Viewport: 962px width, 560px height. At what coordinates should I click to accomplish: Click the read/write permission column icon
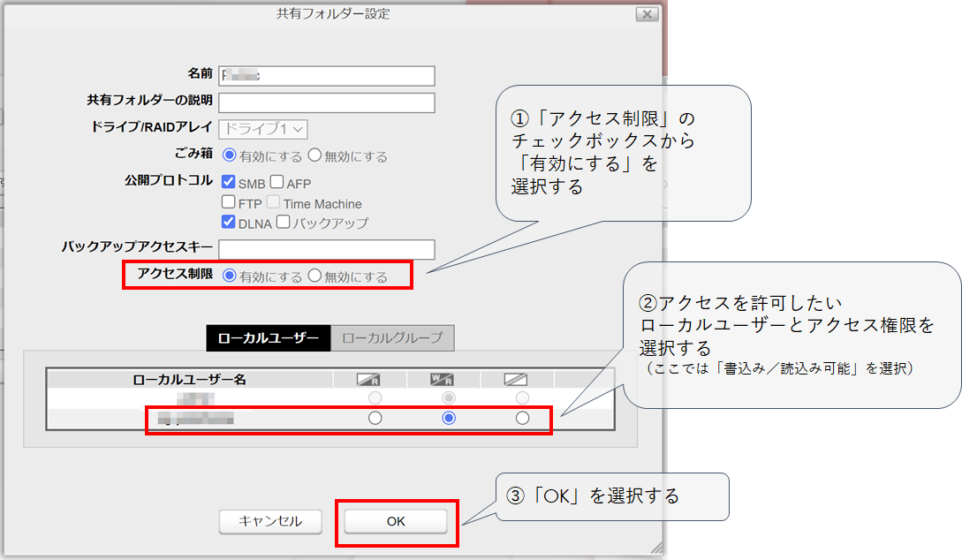[x=442, y=379]
